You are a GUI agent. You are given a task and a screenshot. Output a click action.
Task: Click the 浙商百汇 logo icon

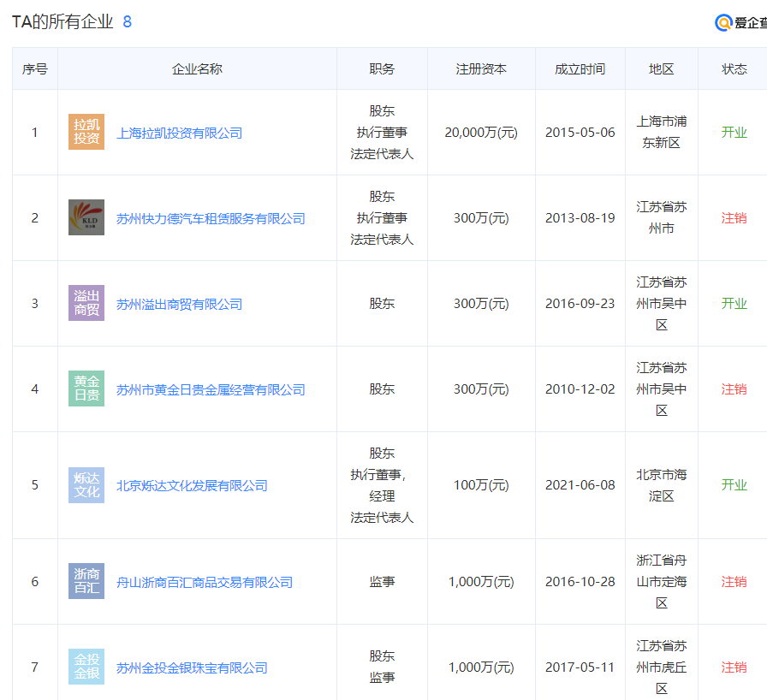pos(86,581)
